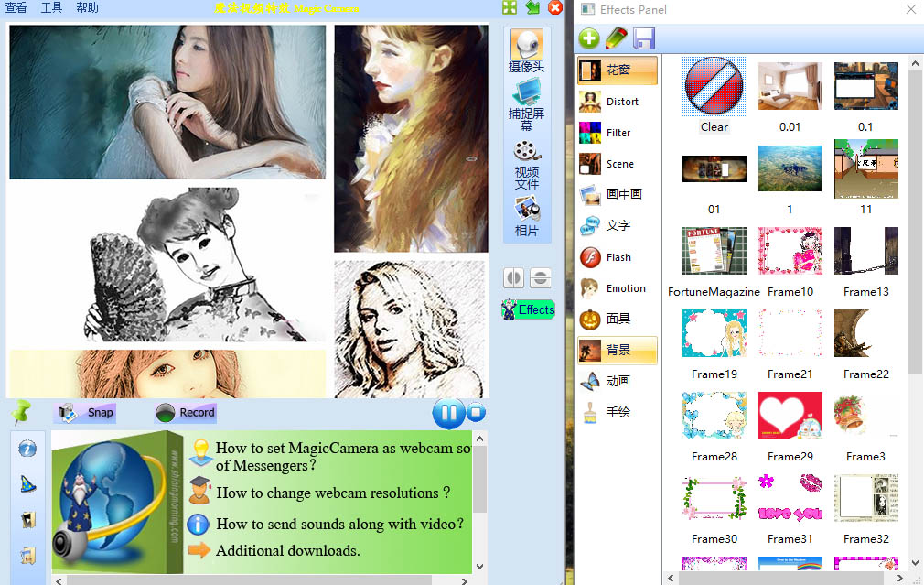
Task: Click the Clear effect thumbnail
Action: click(714, 86)
